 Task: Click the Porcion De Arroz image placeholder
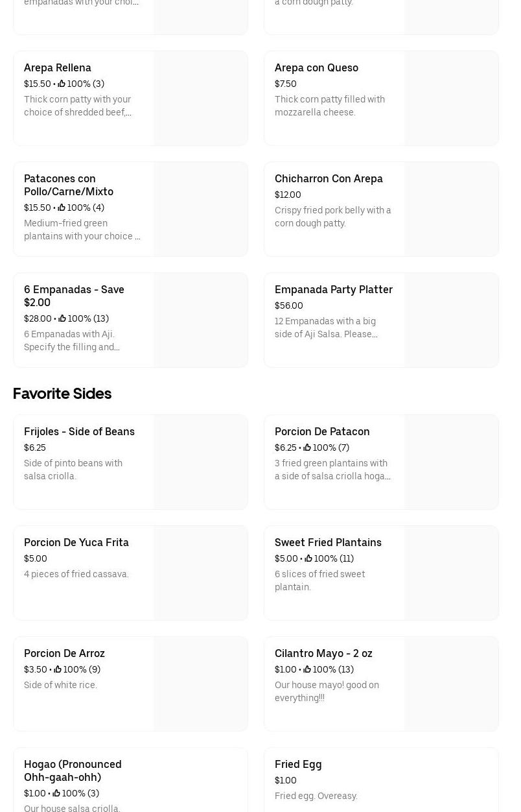(x=200, y=684)
